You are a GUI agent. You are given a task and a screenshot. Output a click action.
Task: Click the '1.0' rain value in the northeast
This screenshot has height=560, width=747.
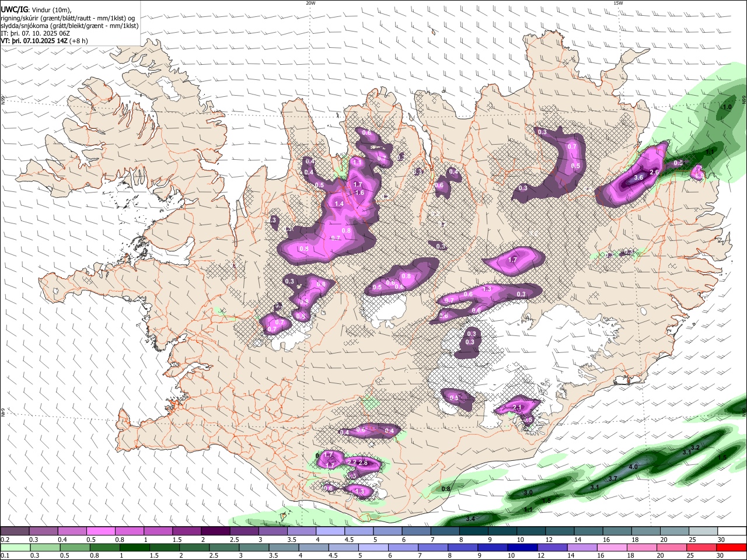(727, 107)
